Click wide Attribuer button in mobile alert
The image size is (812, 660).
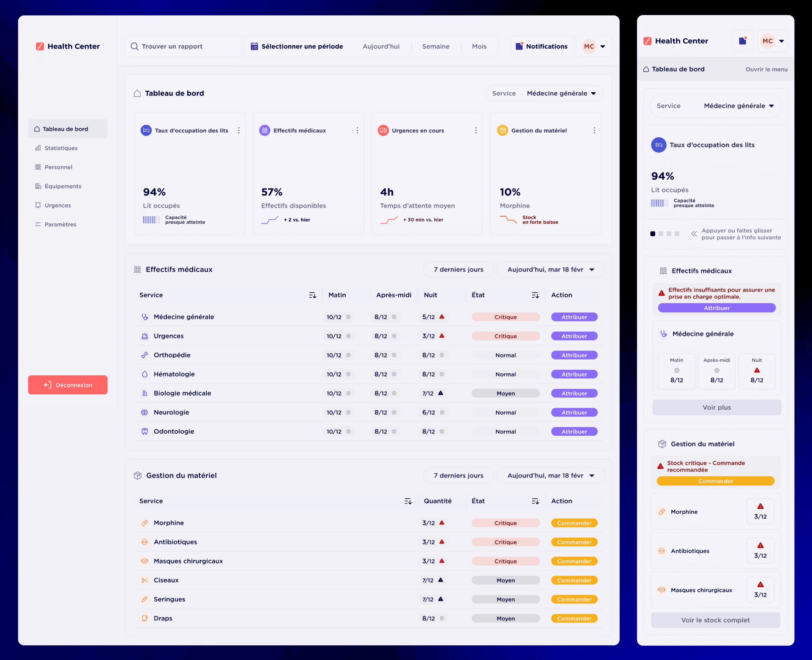pyautogui.click(x=717, y=308)
